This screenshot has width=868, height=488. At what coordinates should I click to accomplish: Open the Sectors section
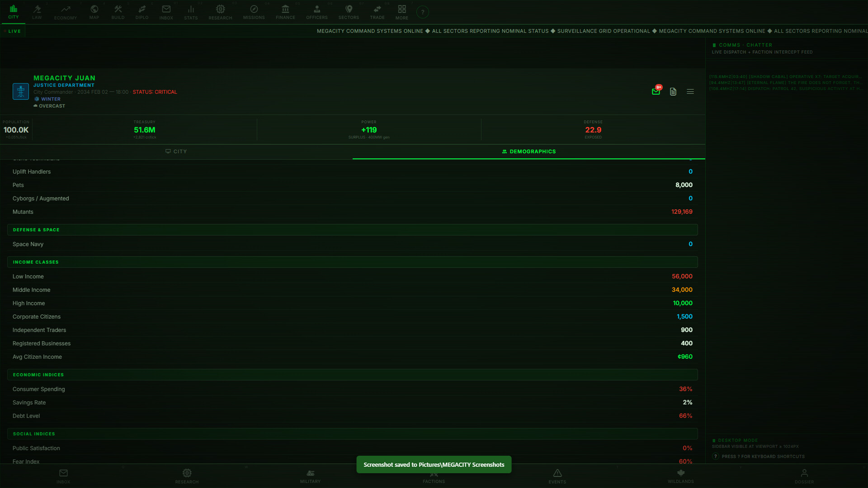click(349, 12)
